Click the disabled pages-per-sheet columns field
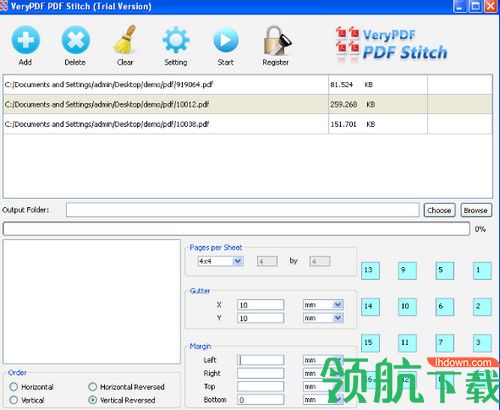 [x=267, y=261]
